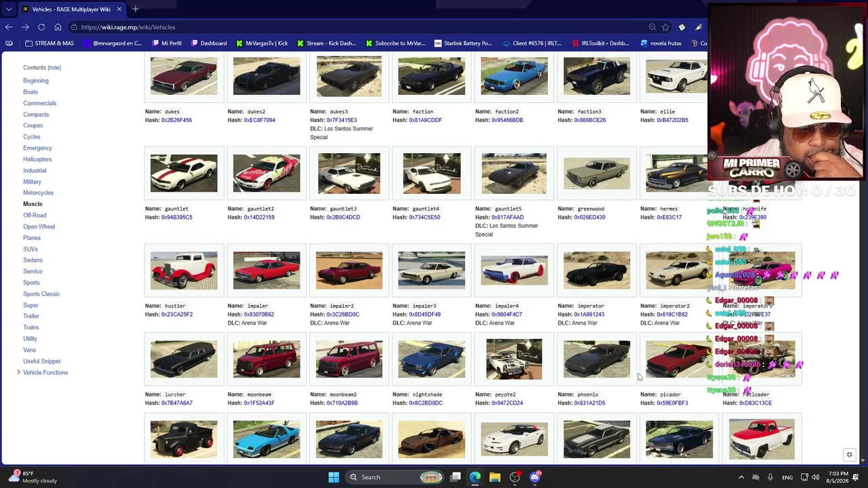Open the faction2 blue car thumbnail
Viewport: 868px width, 488px height.
[x=514, y=76]
